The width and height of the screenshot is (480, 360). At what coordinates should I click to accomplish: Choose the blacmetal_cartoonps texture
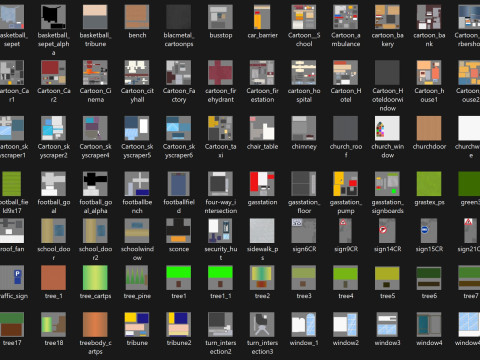[x=179, y=17]
